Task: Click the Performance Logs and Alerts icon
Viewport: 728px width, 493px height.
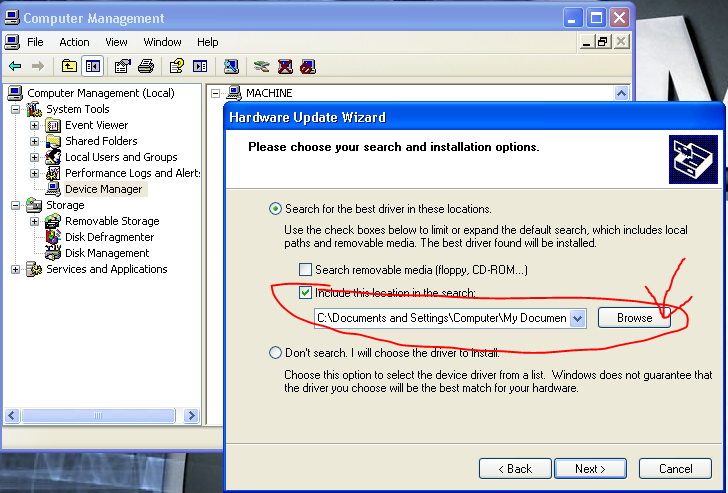Action: pos(53,173)
